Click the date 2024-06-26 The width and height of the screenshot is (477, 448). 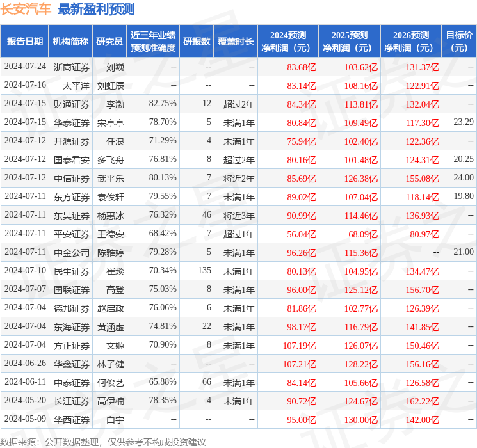click(25, 363)
